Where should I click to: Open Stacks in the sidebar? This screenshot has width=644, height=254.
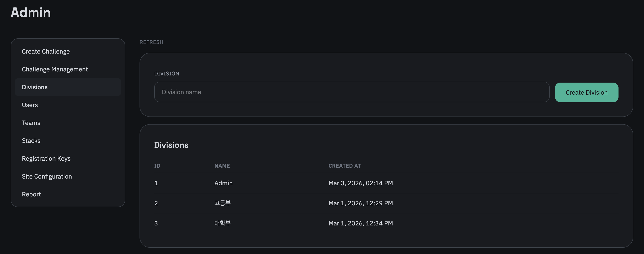pyautogui.click(x=31, y=141)
